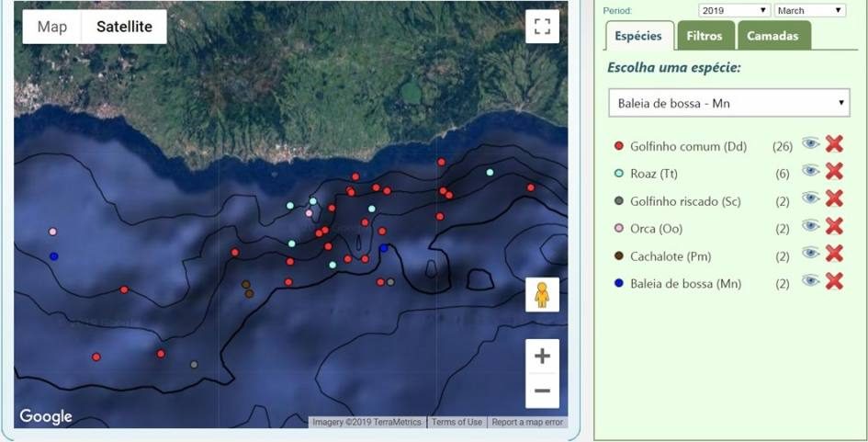Viewport: 868px width, 442px height.
Task: Click Report a map error link
Action: (x=527, y=423)
